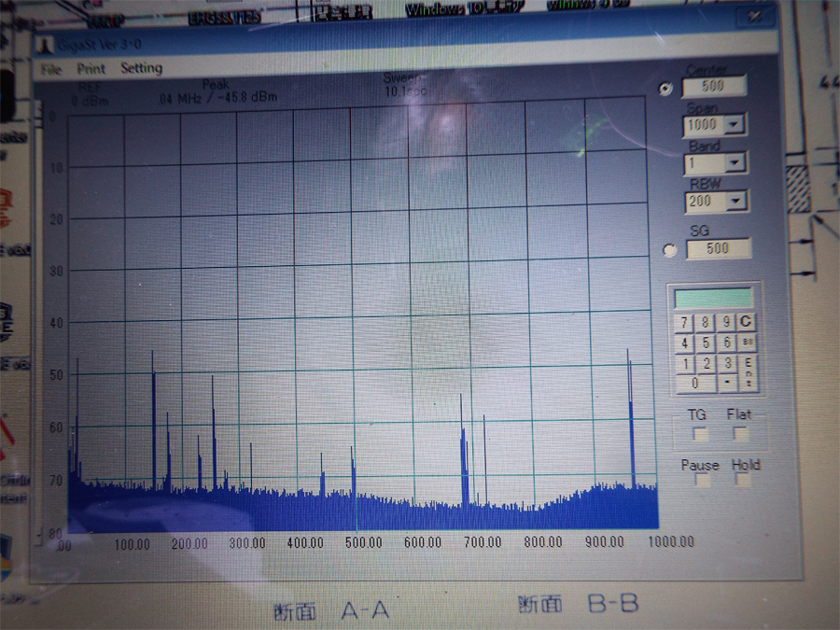Tick the Hold checkbox
Image resolution: width=840 pixels, height=630 pixels.
point(743,481)
